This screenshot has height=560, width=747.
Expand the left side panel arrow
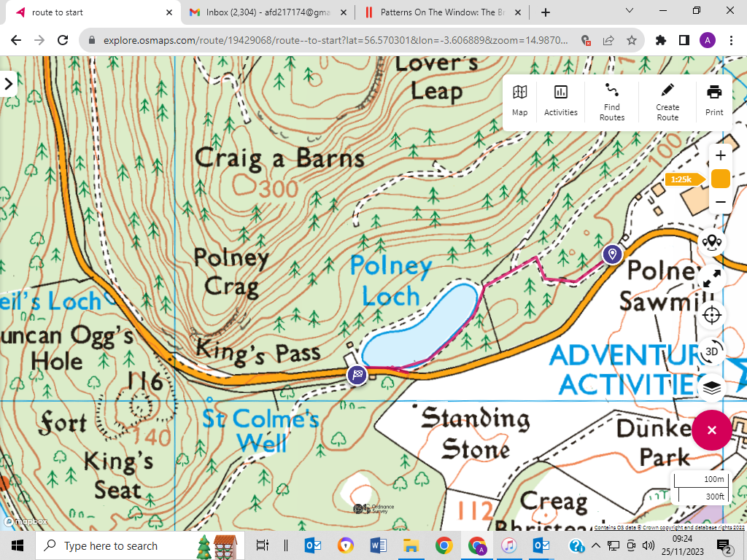click(x=9, y=83)
